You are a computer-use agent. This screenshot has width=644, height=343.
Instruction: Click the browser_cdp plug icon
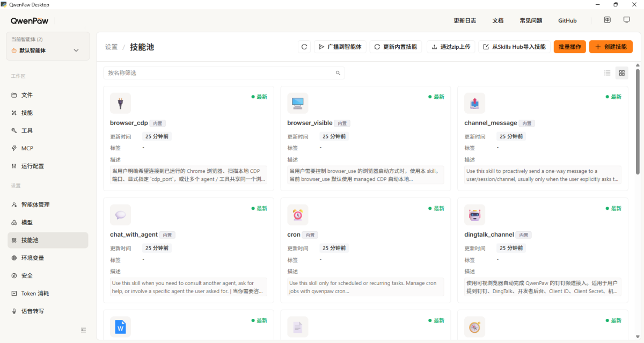point(120,103)
